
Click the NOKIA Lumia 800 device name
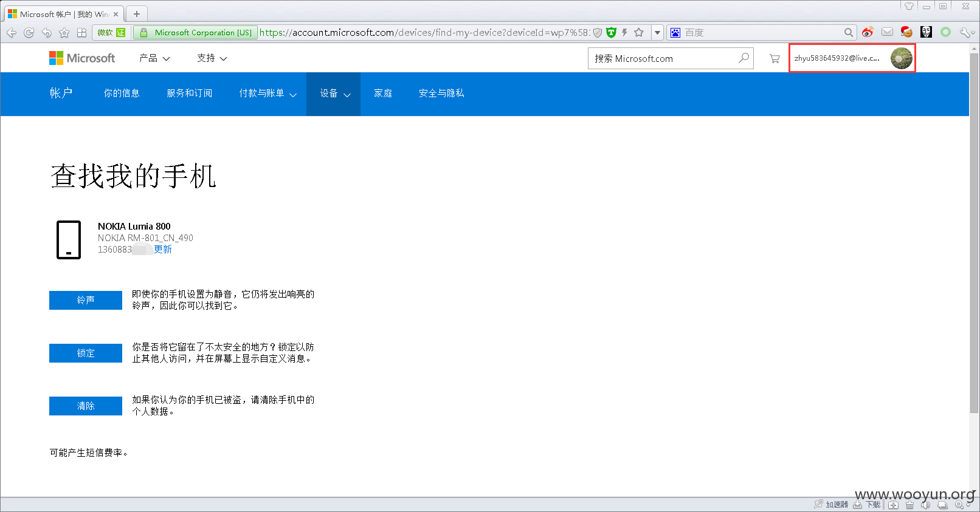[x=134, y=227]
